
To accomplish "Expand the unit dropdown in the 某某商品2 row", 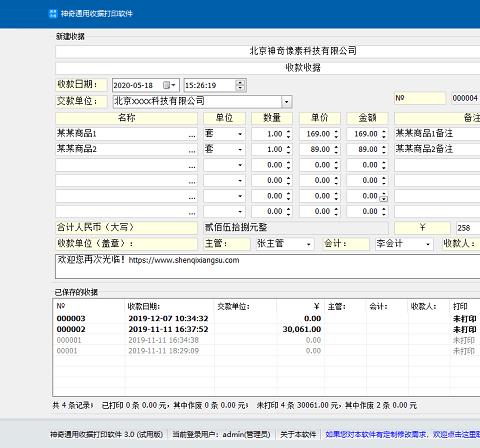I will coord(240,149).
